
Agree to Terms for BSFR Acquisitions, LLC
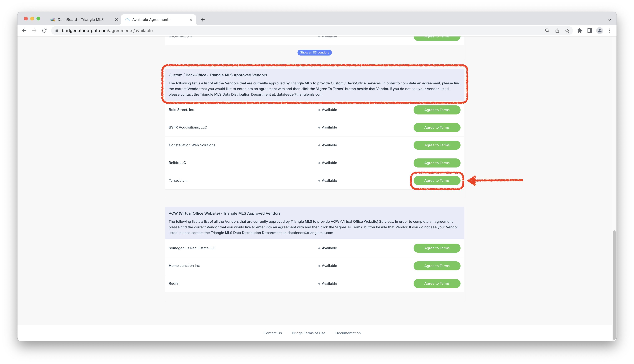point(436,128)
